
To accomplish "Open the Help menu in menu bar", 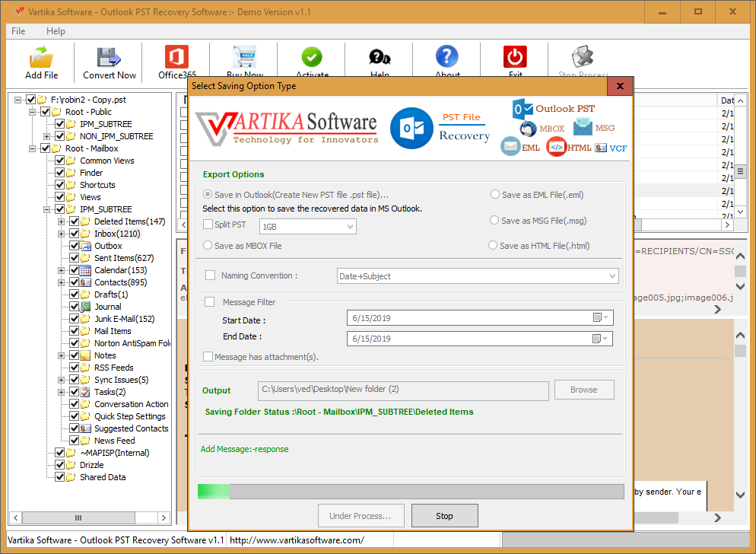I will [x=56, y=31].
